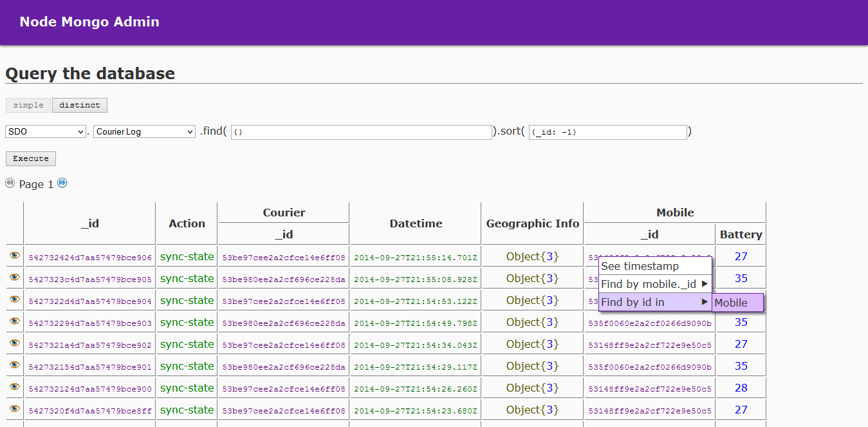Click the next page arrow icon
This screenshot has width=868, height=427.
(x=62, y=183)
